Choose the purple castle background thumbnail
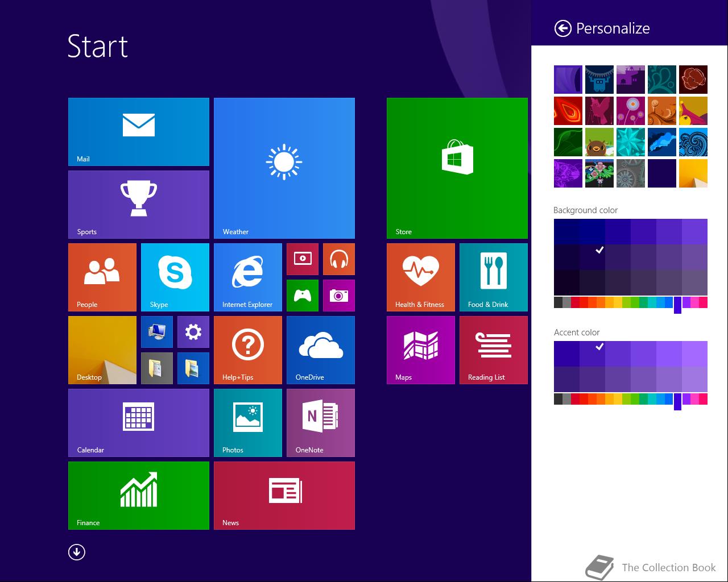The image size is (728, 582). click(631, 80)
